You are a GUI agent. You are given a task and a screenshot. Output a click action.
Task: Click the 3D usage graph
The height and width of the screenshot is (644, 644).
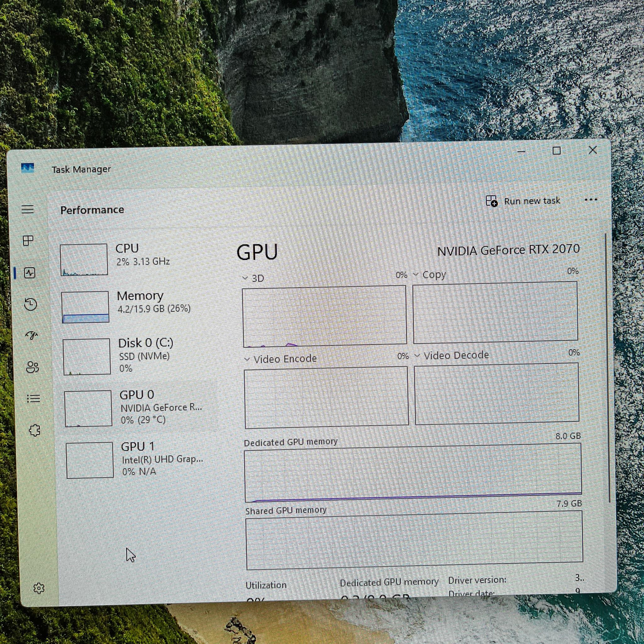click(x=325, y=316)
